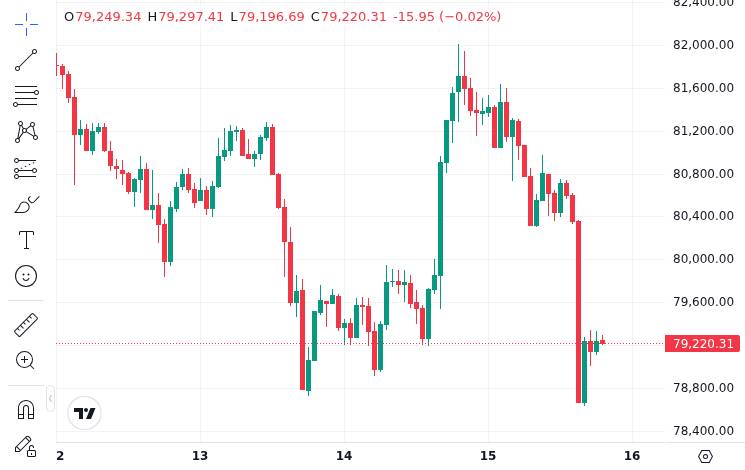Click date 15 on time axis

pyautogui.click(x=488, y=456)
